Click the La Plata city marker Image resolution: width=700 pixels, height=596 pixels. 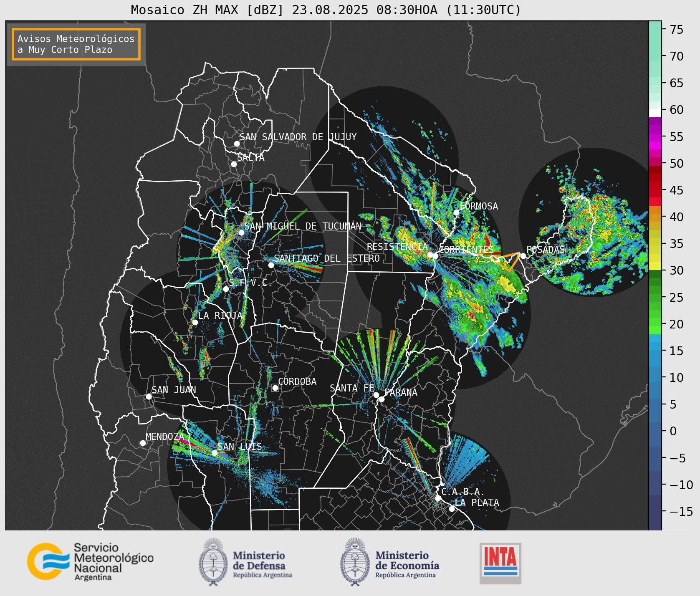coord(452,508)
